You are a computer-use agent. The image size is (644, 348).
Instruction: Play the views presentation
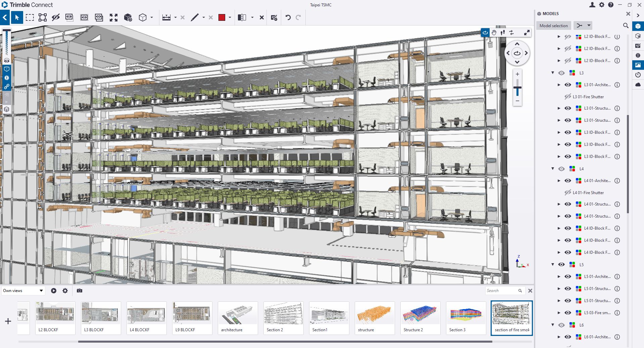pyautogui.click(x=54, y=291)
